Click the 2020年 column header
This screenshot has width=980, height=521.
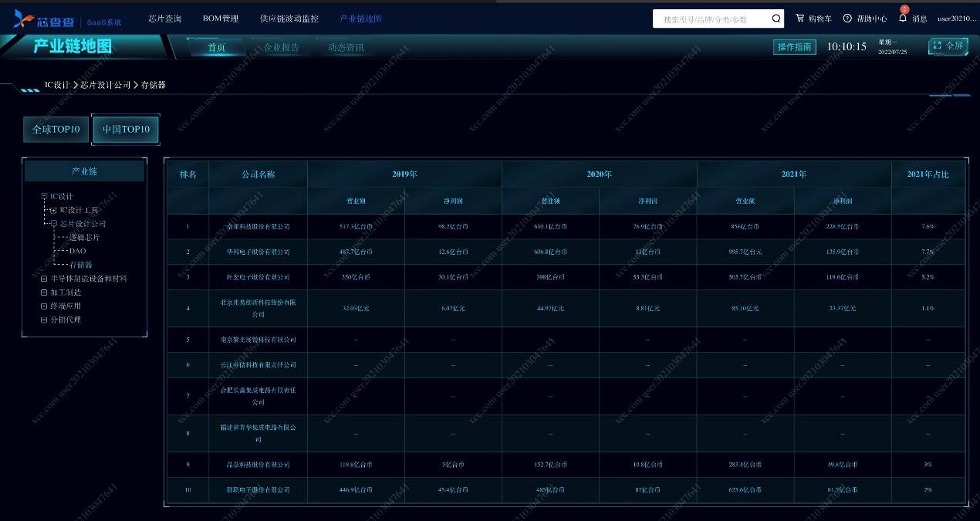click(x=599, y=174)
